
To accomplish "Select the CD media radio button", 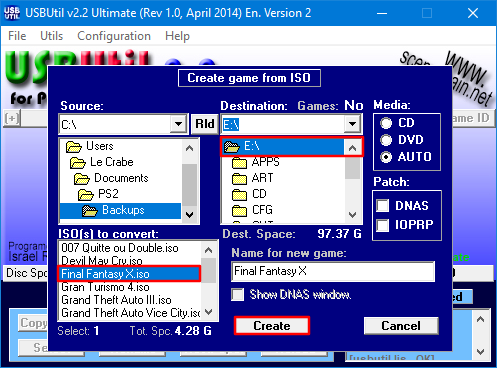I will pos(386,123).
